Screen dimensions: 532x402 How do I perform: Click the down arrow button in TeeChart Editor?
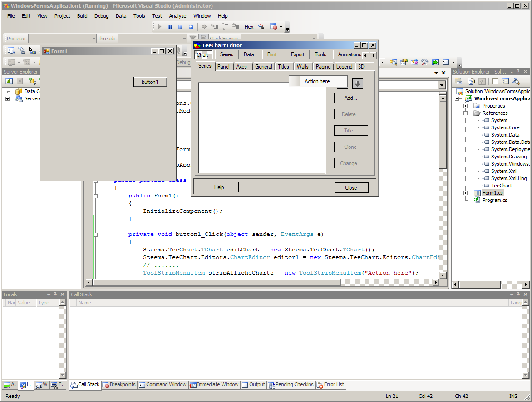point(358,83)
